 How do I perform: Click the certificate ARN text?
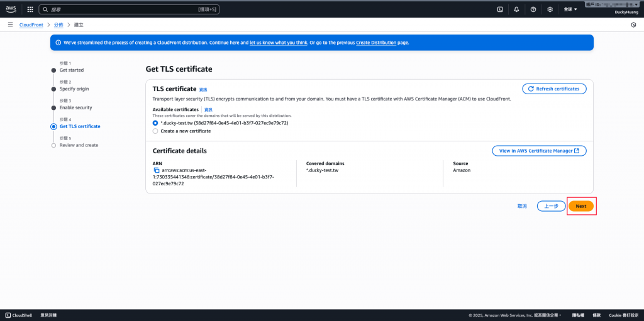click(x=213, y=177)
